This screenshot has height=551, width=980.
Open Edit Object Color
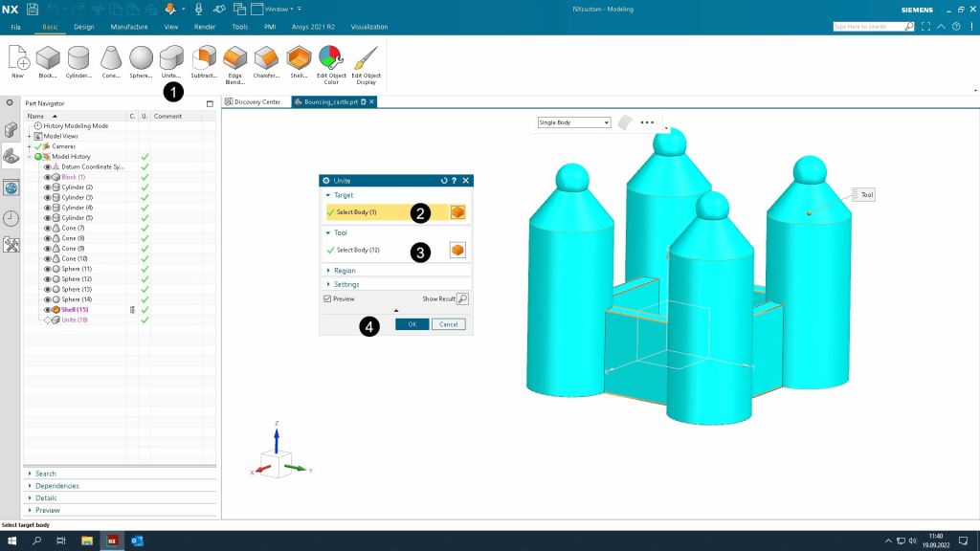330,59
